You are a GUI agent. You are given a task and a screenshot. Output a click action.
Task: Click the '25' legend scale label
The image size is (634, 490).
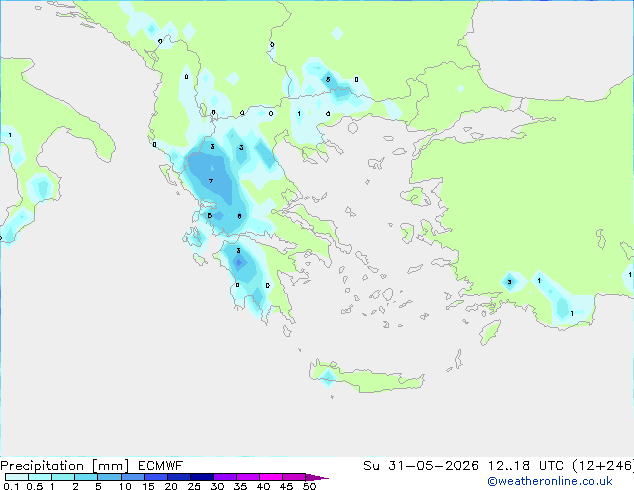[194, 486]
